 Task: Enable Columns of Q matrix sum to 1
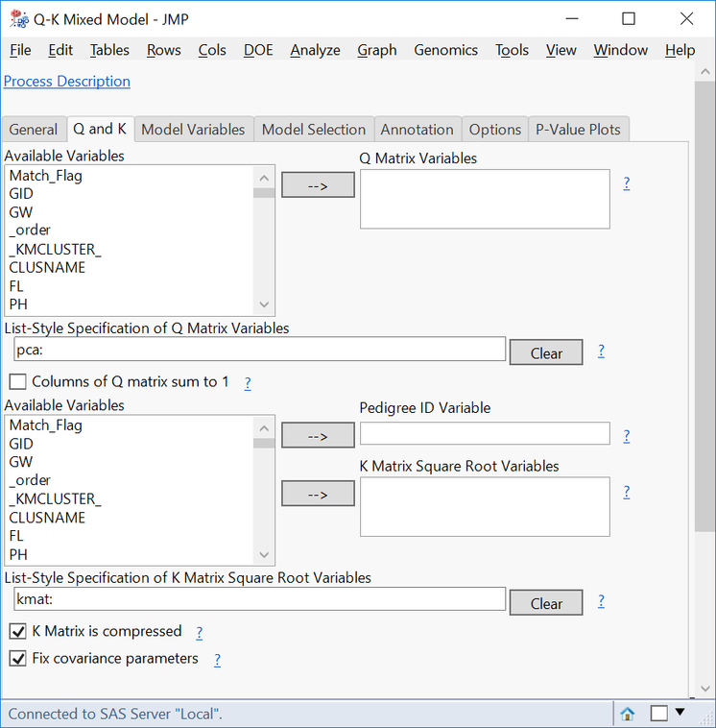pos(17,382)
